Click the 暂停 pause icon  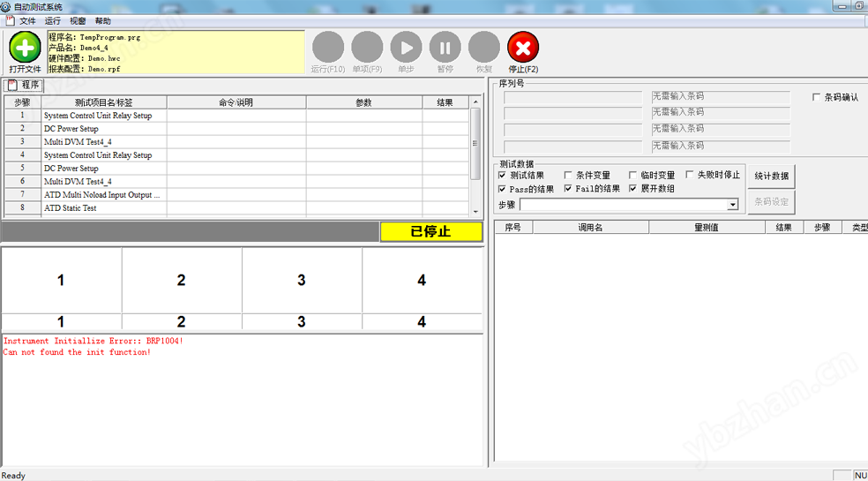pyautogui.click(x=445, y=48)
